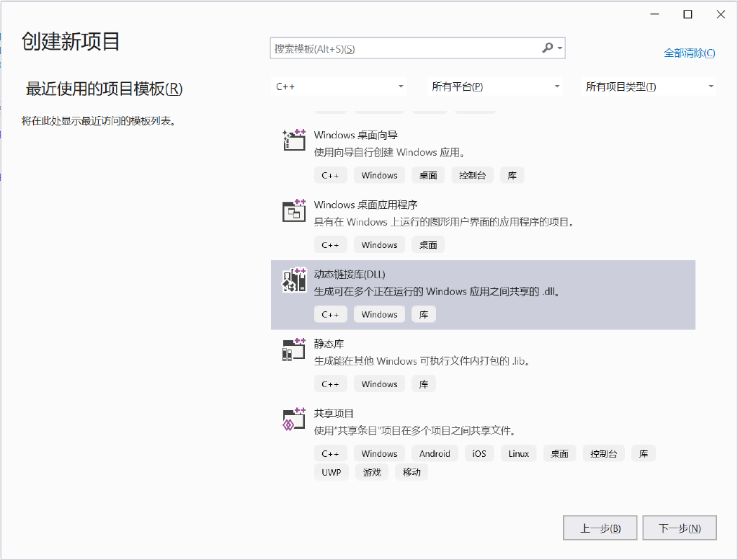Click the C++ tag under 动态链接库(DLL)
Viewport: 738px width, 560px height.
coord(330,314)
